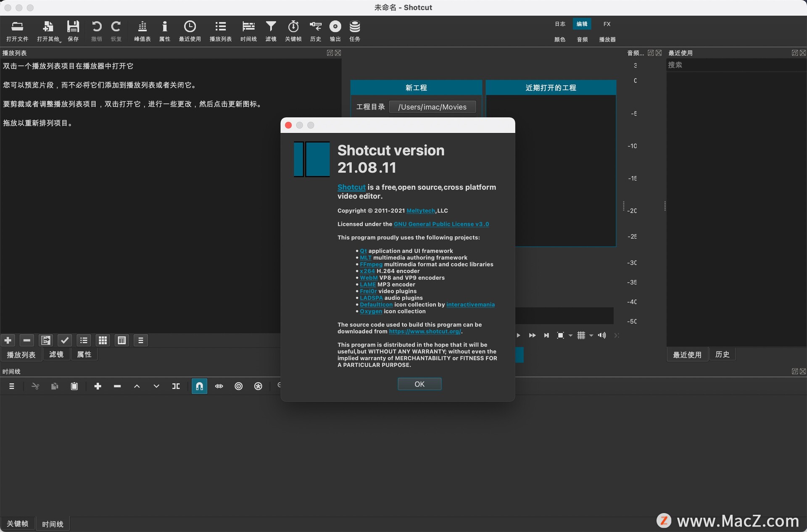This screenshot has height=532, width=807.
Task: Switch playlist to details list view
Action: pos(84,340)
